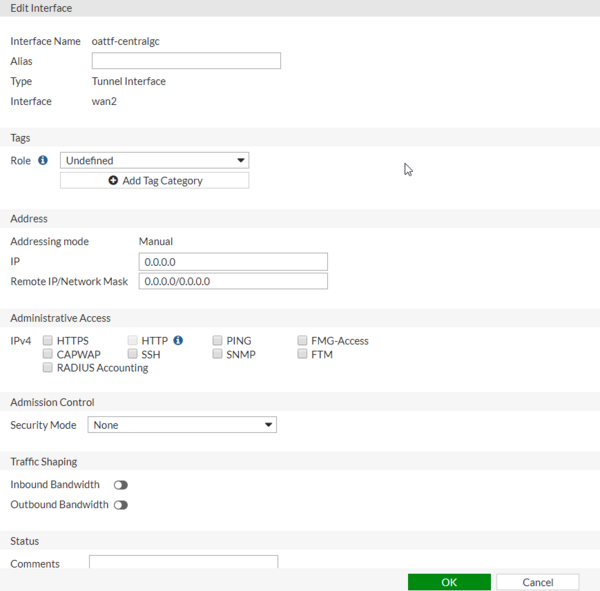Select the CAPWAP checkbox
Viewport: 600px width, 591px height.
click(x=48, y=354)
